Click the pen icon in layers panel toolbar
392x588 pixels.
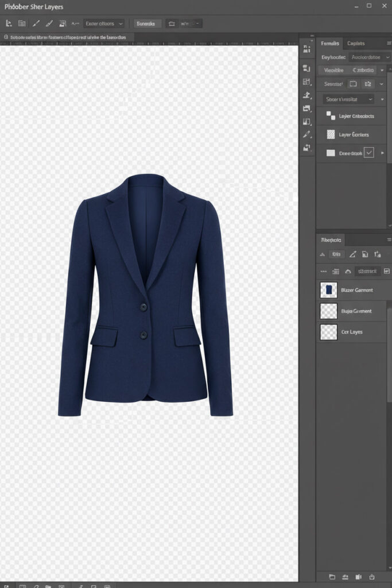[352, 254]
